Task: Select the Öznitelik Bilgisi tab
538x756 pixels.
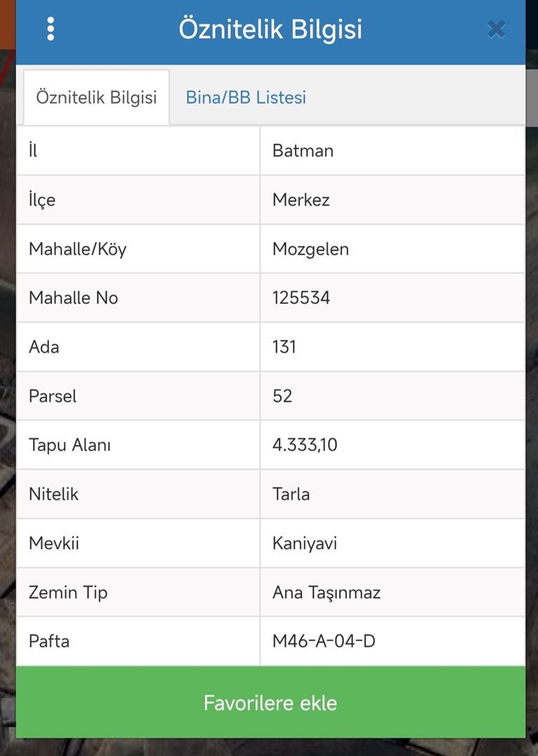Action: pos(97,97)
